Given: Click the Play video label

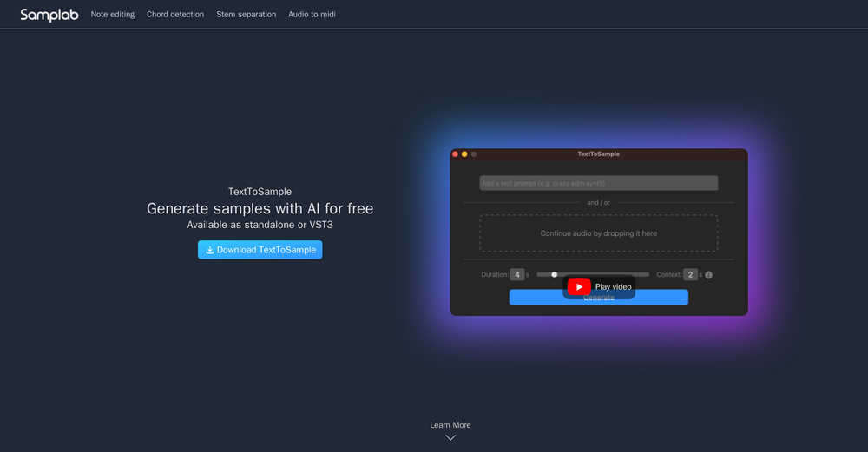Looking at the screenshot, I should coord(613,287).
